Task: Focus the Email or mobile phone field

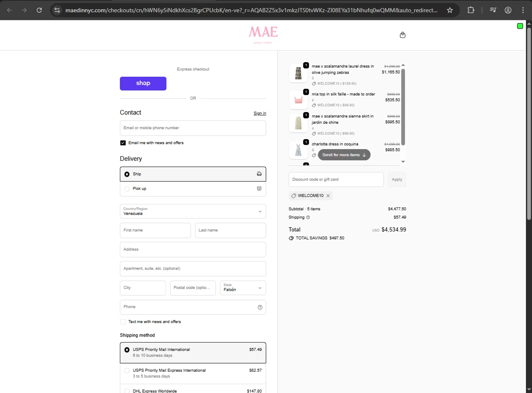Action: [193, 128]
